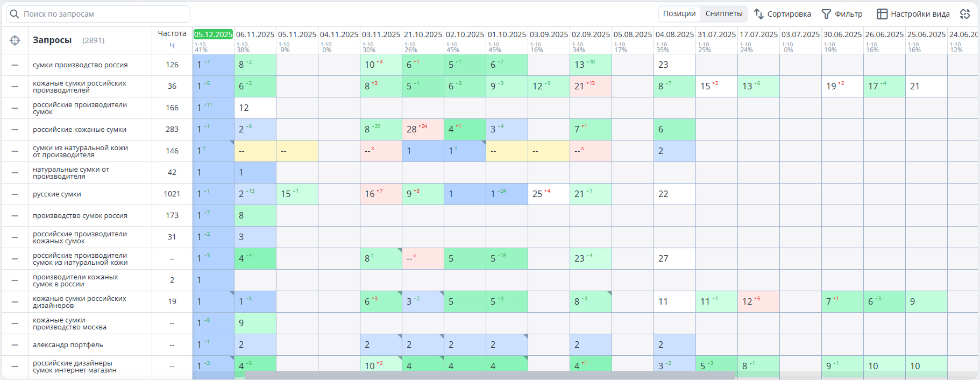The image size is (980, 380).
Task: Click the table layout icon beside Настройки вида
Action: click(882, 14)
